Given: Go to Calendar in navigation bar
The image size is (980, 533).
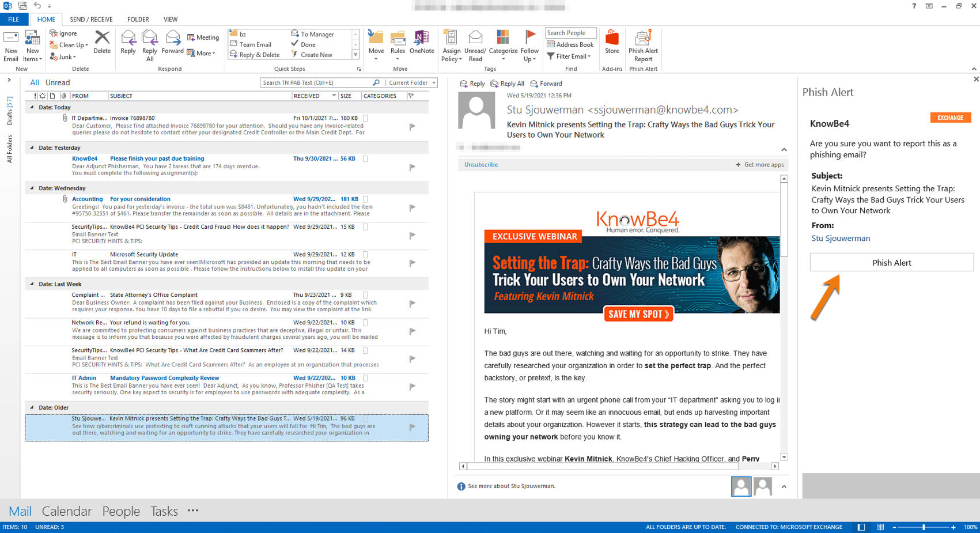Looking at the screenshot, I should pyautogui.click(x=67, y=511).
